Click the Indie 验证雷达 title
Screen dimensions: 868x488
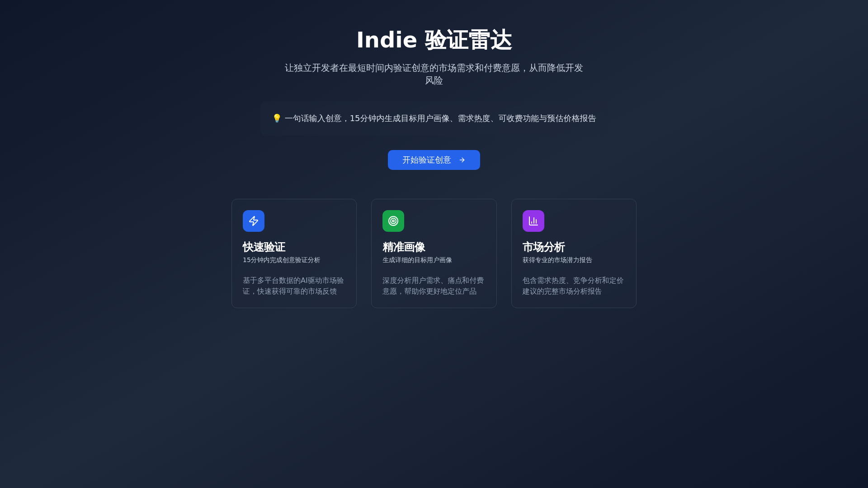(x=434, y=40)
